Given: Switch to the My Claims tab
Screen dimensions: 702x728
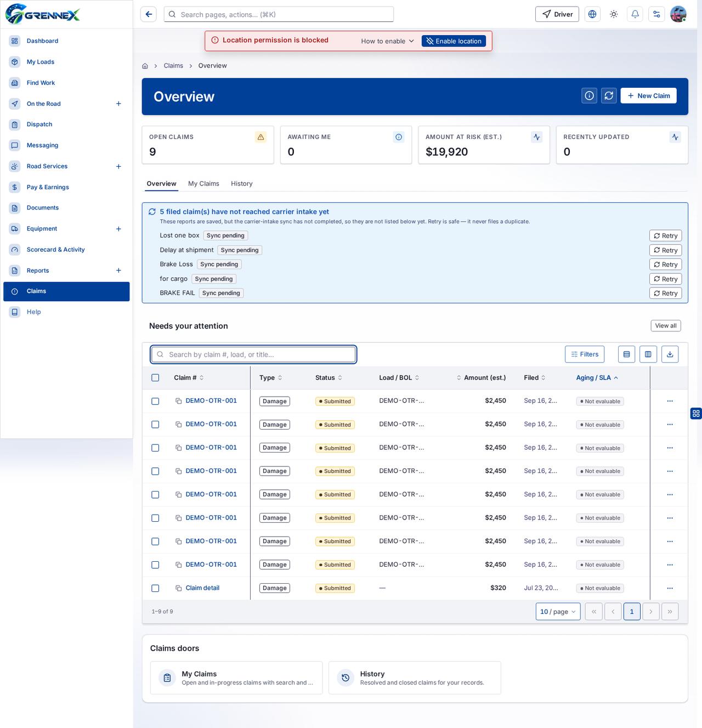Looking at the screenshot, I should [203, 184].
